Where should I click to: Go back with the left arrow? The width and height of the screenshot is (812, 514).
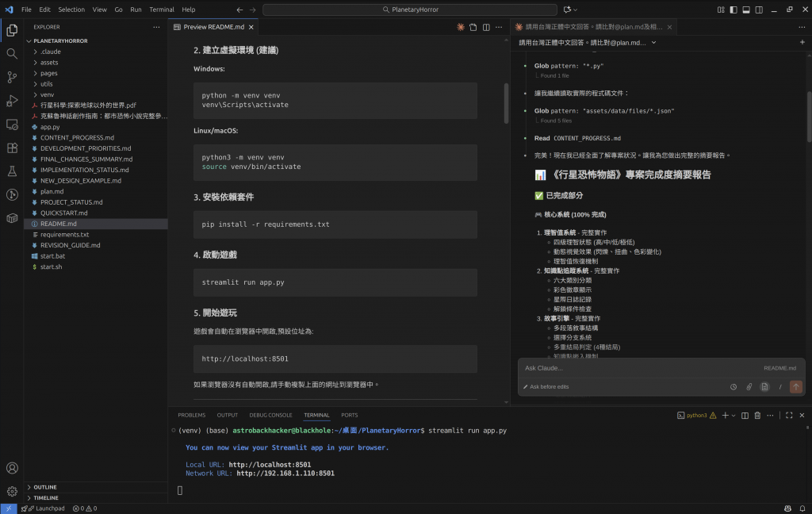pyautogui.click(x=239, y=10)
